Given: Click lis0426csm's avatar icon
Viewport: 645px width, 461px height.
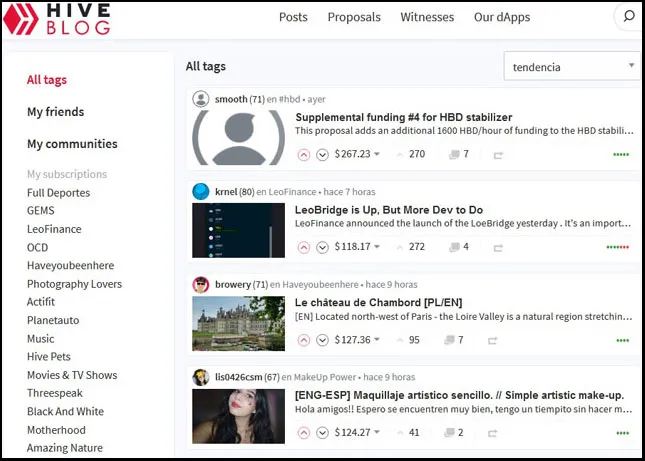Looking at the screenshot, I should click(201, 377).
